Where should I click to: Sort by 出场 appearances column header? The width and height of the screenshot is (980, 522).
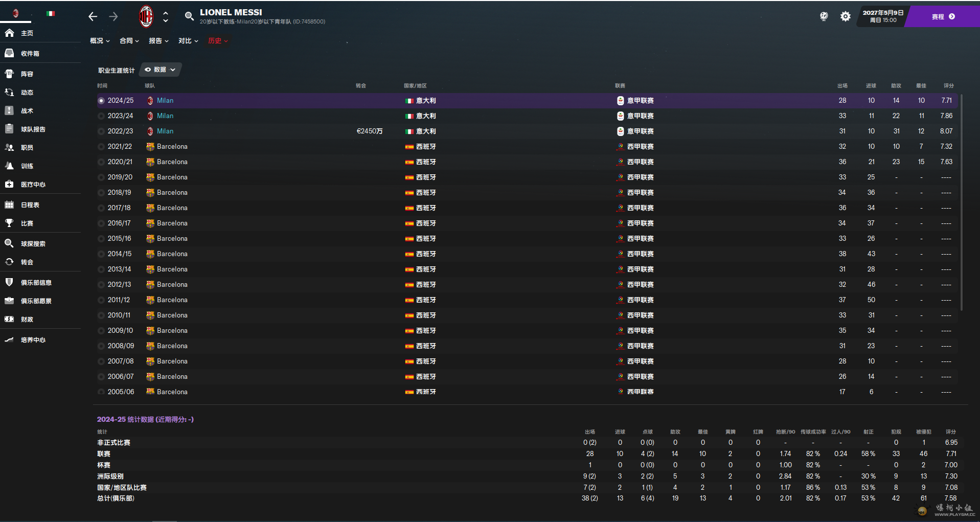(842, 86)
